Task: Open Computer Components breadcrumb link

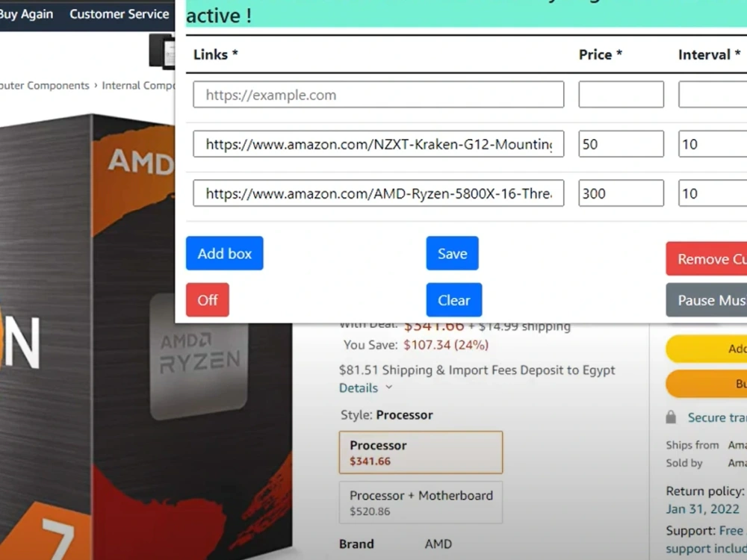Action: [44, 85]
